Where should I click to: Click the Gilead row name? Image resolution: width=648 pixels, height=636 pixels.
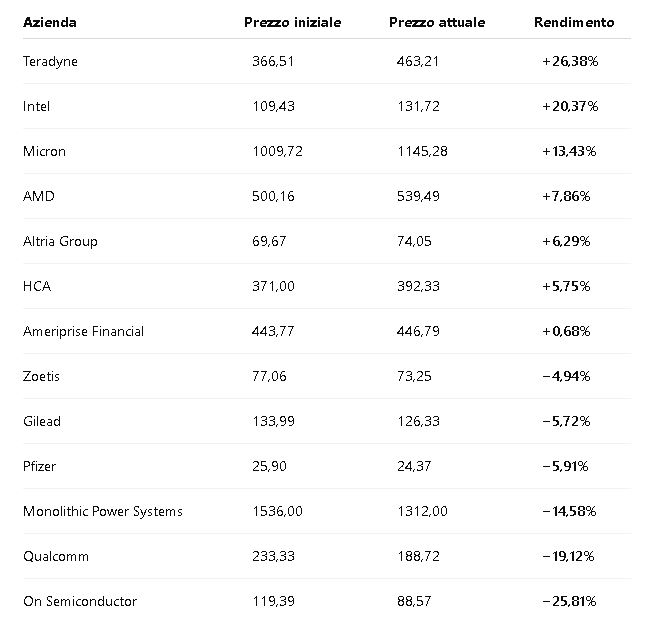[x=42, y=422]
